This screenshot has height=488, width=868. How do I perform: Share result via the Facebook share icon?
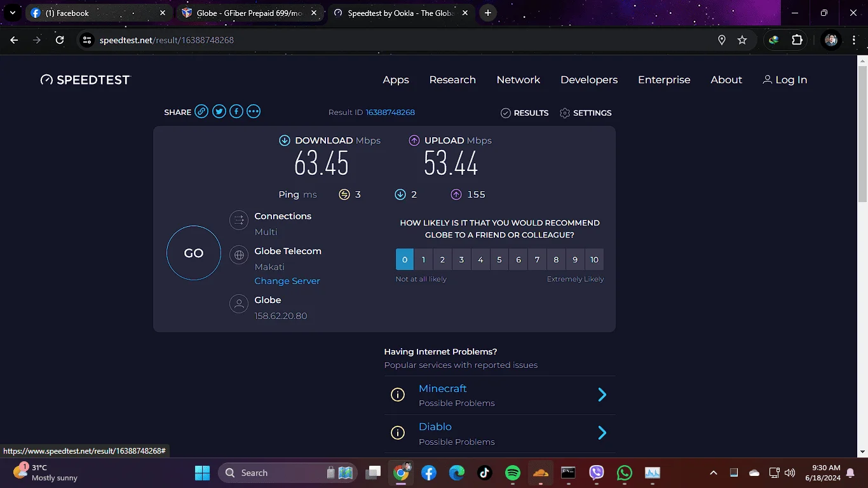point(236,112)
